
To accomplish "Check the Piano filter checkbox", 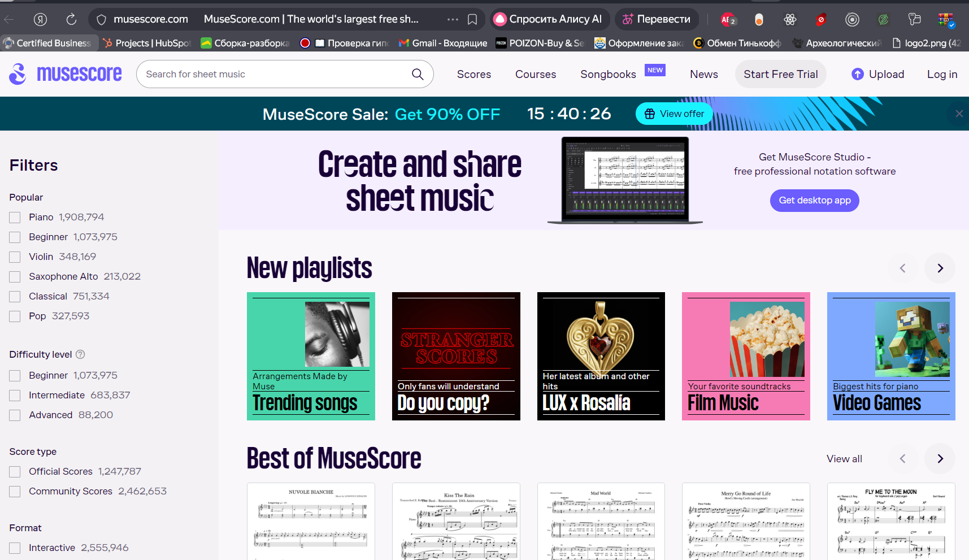I will tap(15, 218).
